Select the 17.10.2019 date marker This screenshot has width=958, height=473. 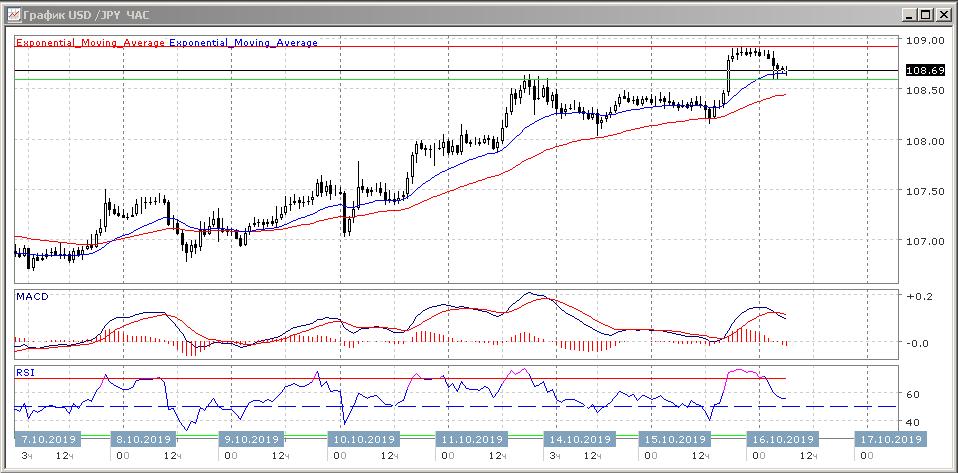[x=892, y=439]
